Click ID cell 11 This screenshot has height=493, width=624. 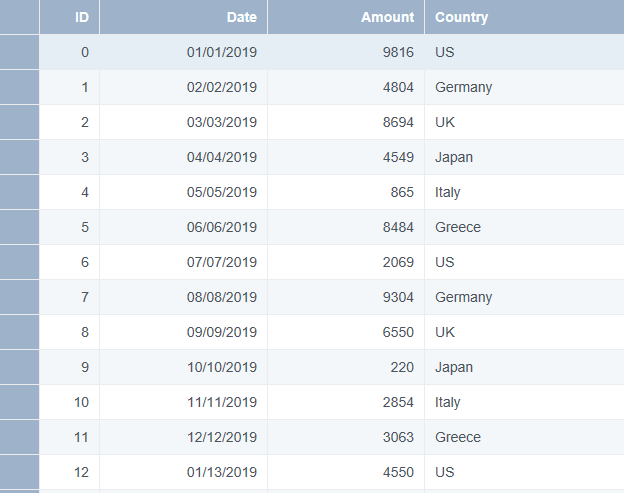(x=70, y=437)
